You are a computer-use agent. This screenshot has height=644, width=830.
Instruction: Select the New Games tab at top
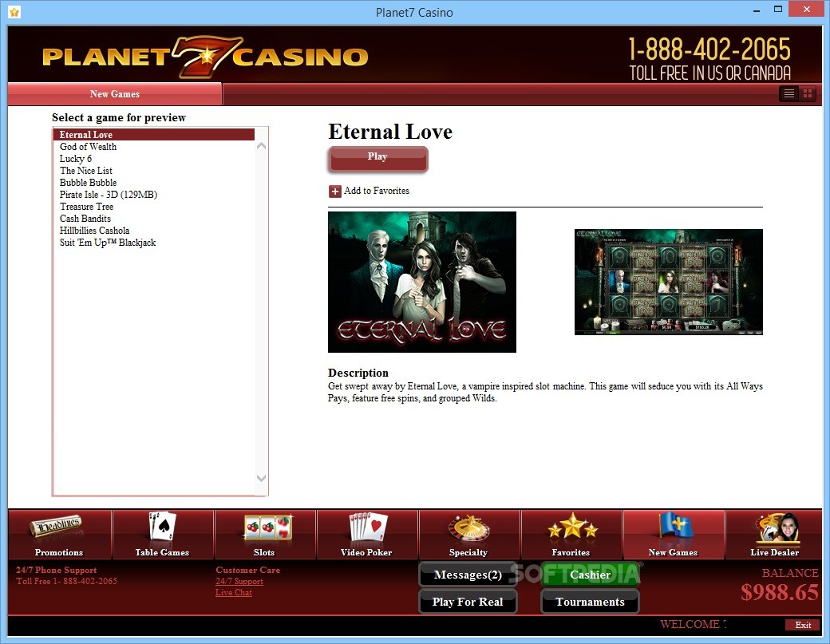tap(115, 93)
